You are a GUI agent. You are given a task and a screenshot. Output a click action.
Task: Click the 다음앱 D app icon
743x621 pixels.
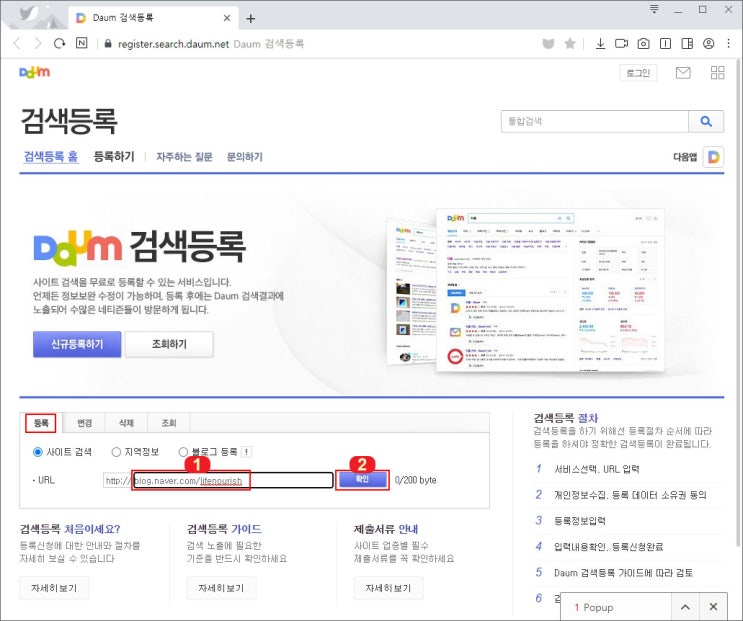(714, 157)
